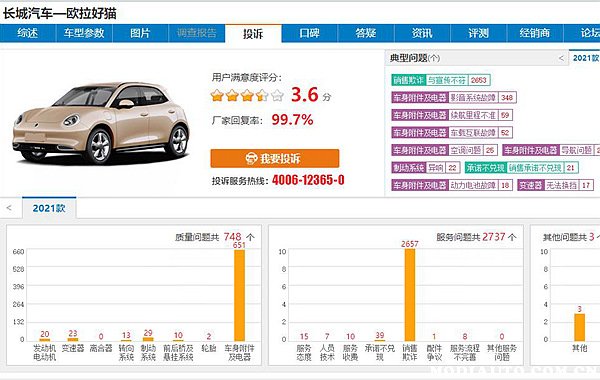The width and height of the screenshot is (600, 380).
Task: Go to the 经销商 dealers tab
Action: 535,33
